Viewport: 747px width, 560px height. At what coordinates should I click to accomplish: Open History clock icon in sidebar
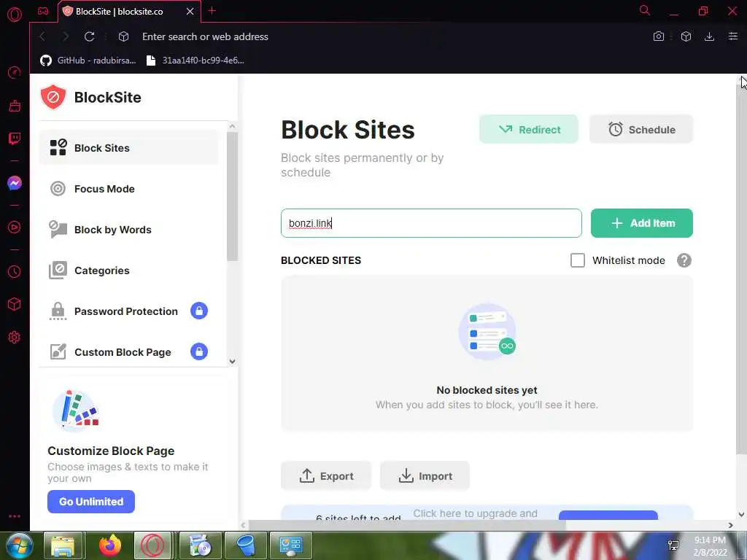pos(15,271)
